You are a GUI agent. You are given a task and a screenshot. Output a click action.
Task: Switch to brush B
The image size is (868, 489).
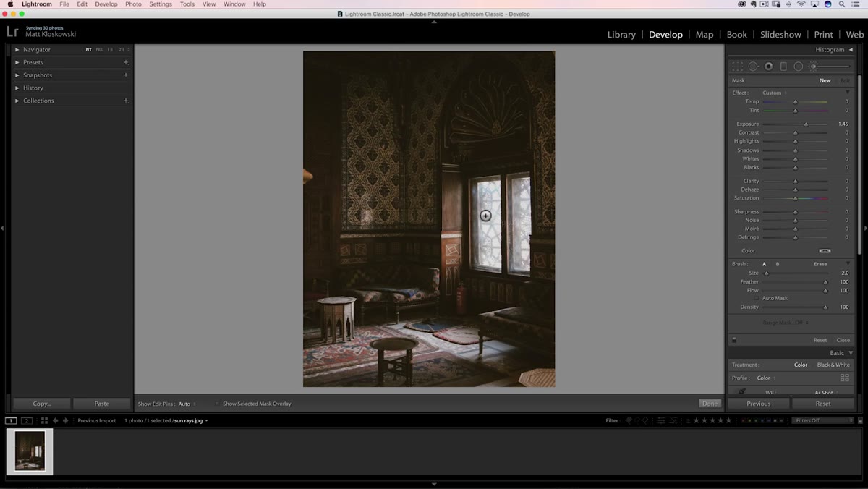coord(778,264)
